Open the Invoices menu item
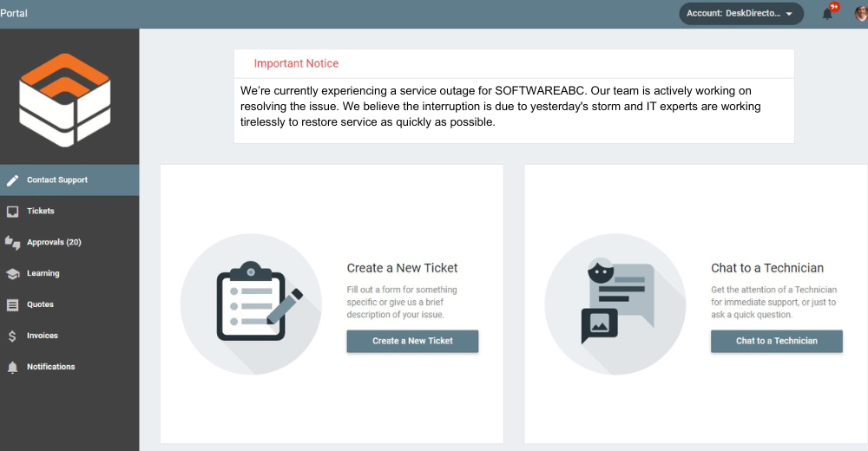Viewport: 868px width, 451px height. [x=43, y=337]
